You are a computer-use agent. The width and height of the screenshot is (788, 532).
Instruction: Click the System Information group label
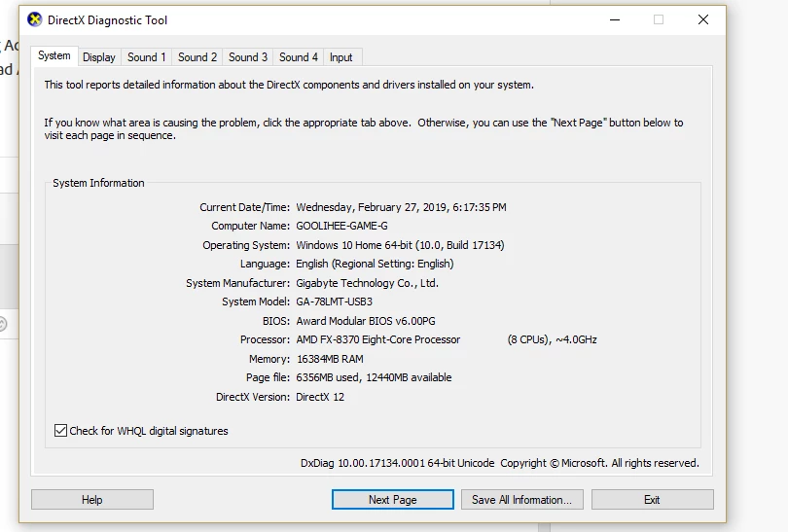click(98, 183)
